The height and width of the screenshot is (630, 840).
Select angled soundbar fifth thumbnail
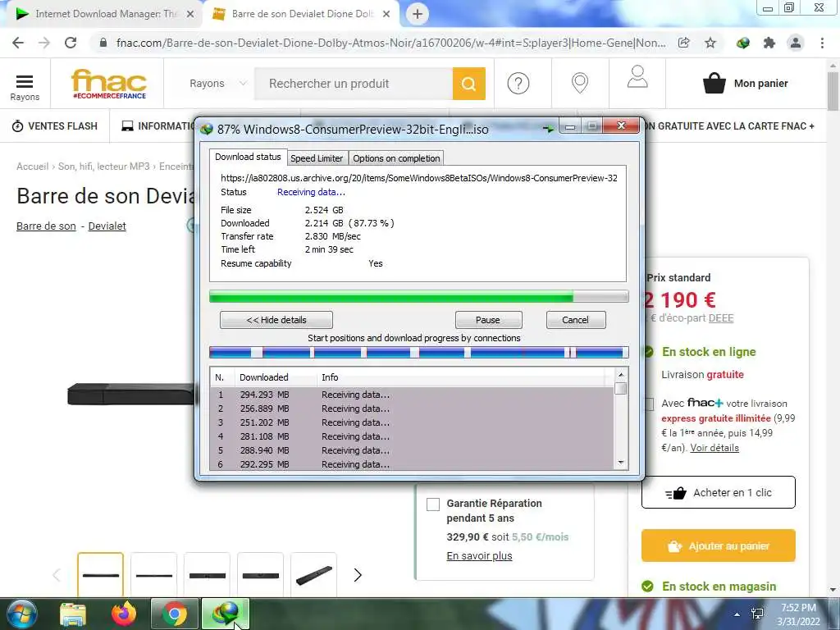pos(314,575)
